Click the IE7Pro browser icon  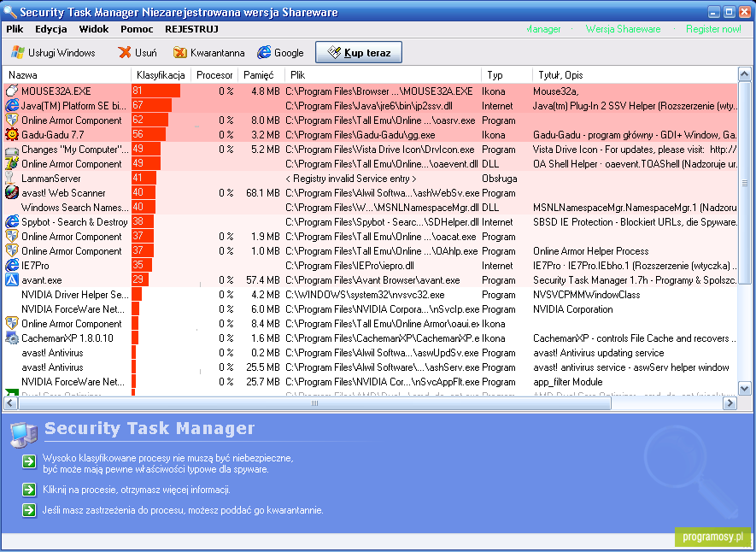[12, 265]
